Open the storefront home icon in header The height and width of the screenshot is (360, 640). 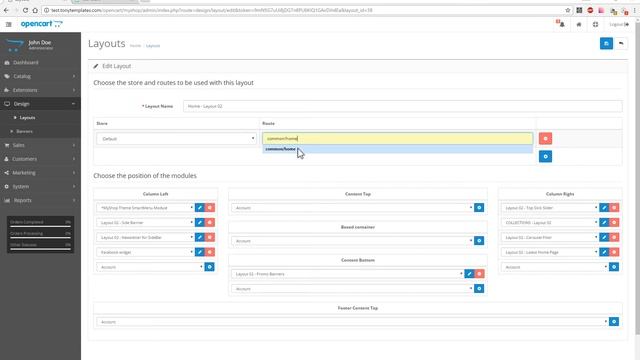(x=579, y=24)
